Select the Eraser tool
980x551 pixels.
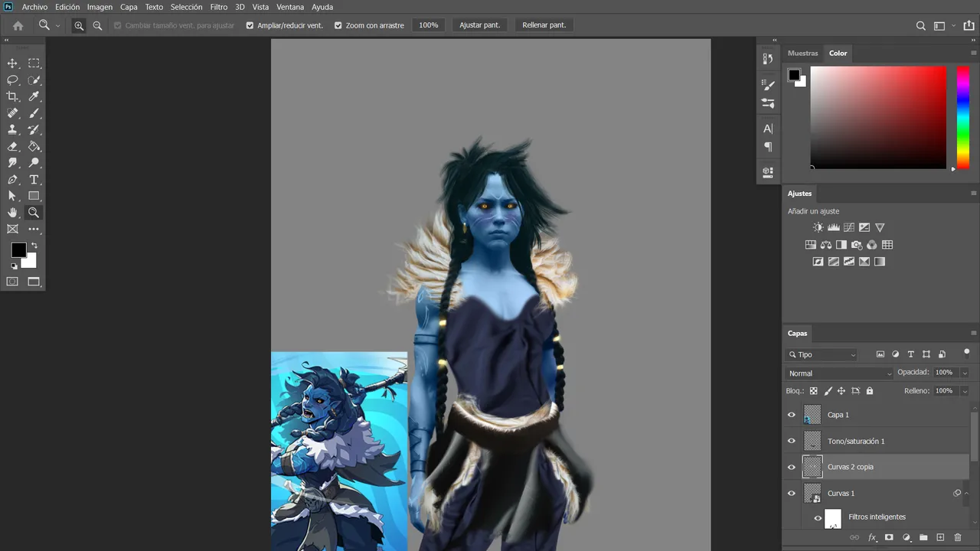pyautogui.click(x=12, y=146)
